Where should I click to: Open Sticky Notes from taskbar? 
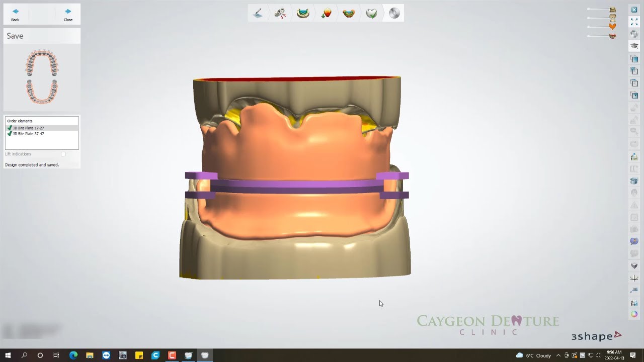pos(139,355)
